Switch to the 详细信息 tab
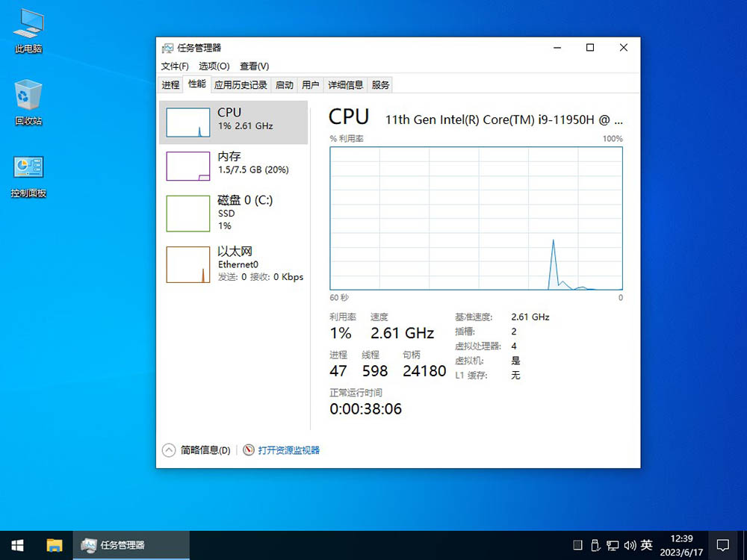Viewport: 747px width, 560px height. coord(346,85)
